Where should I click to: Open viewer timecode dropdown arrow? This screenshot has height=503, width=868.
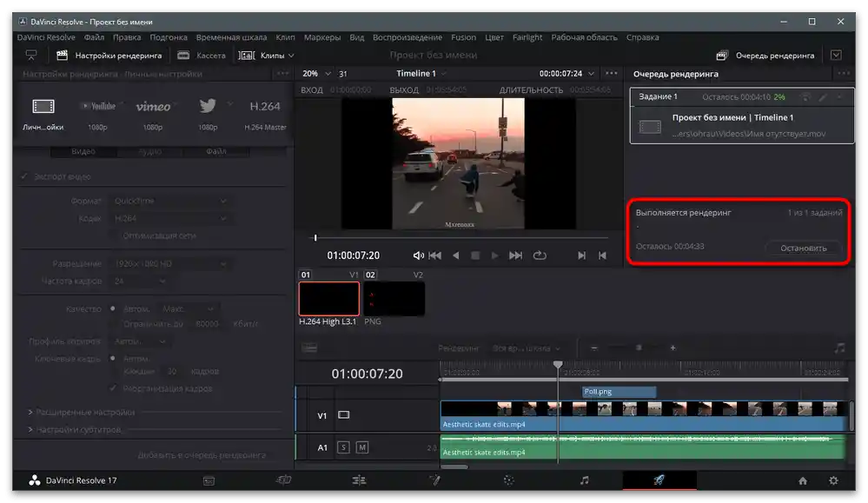(591, 74)
